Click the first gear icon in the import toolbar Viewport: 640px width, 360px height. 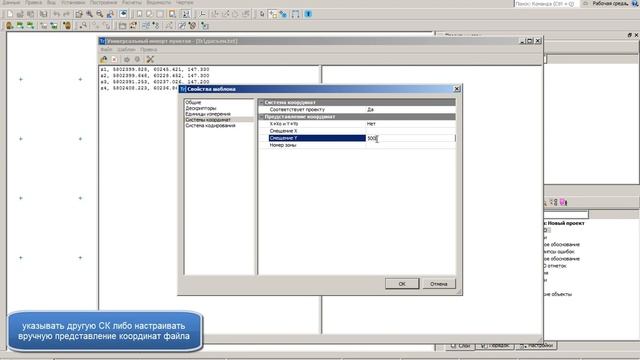[x=127, y=60]
